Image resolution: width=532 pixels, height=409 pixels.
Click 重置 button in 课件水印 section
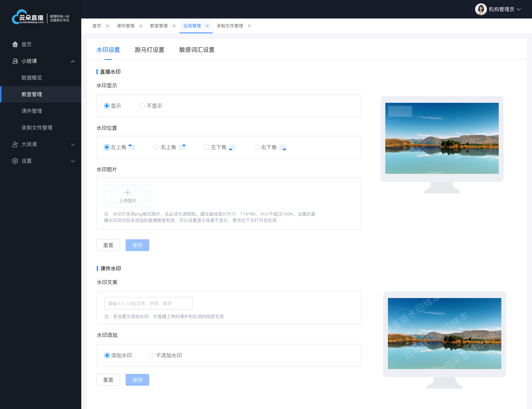109,380
